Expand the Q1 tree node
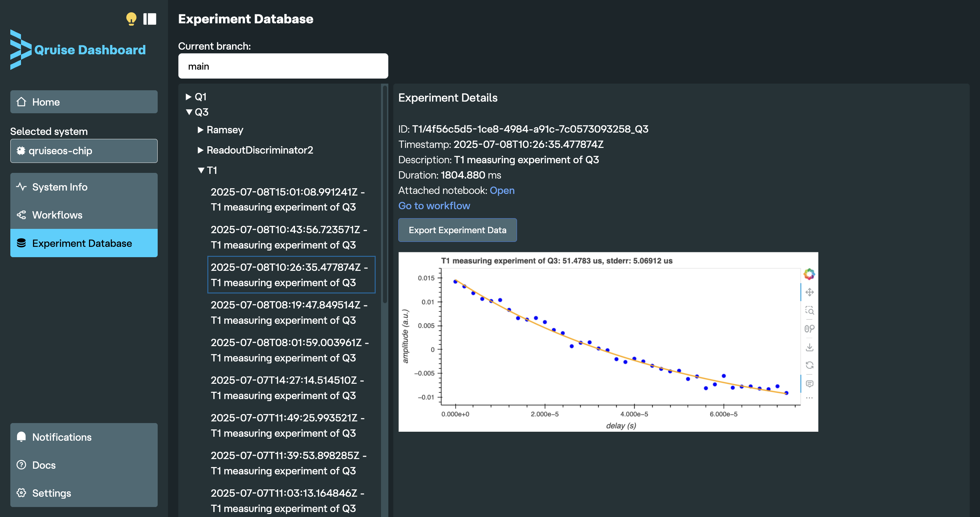 tap(189, 97)
